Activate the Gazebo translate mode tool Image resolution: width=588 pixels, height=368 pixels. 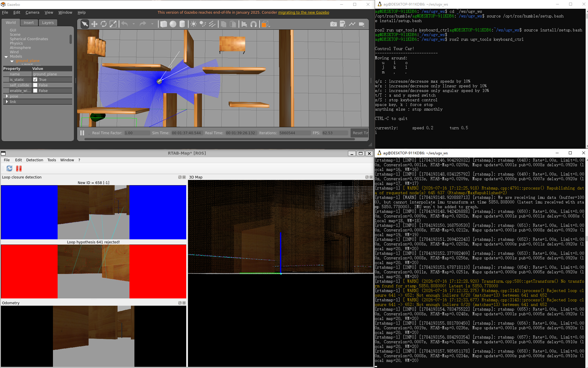click(x=94, y=24)
